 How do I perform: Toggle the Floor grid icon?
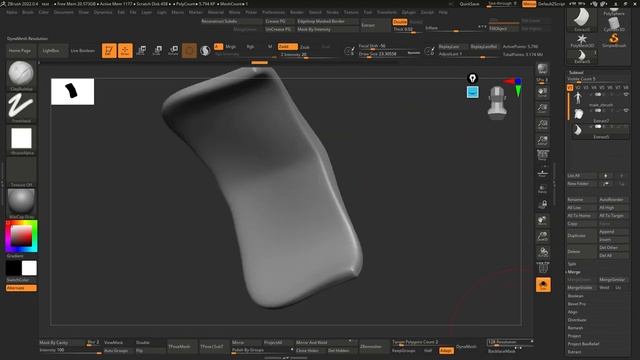pos(542,173)
